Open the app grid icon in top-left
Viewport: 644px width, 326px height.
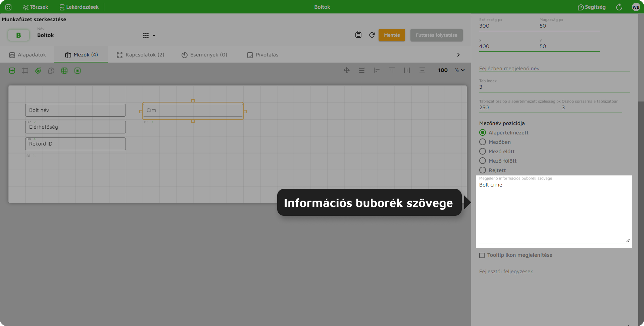(8, 7)
